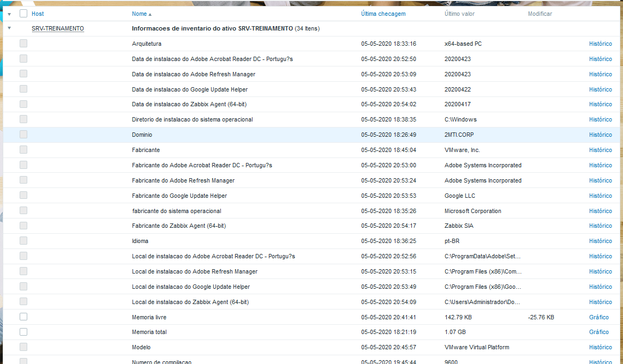Open Histórico for Arquitetura
The height and width of the screenshot is (364, 623).
(600, 44)
